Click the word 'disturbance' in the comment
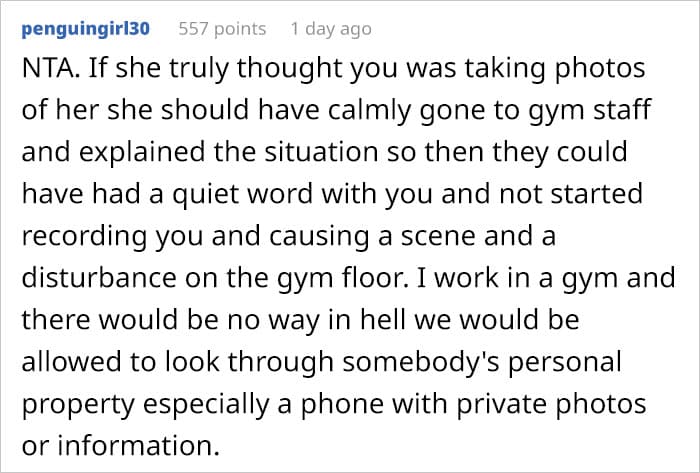The height and width of the screenshot is (473, 700). [x=99, y=278]
